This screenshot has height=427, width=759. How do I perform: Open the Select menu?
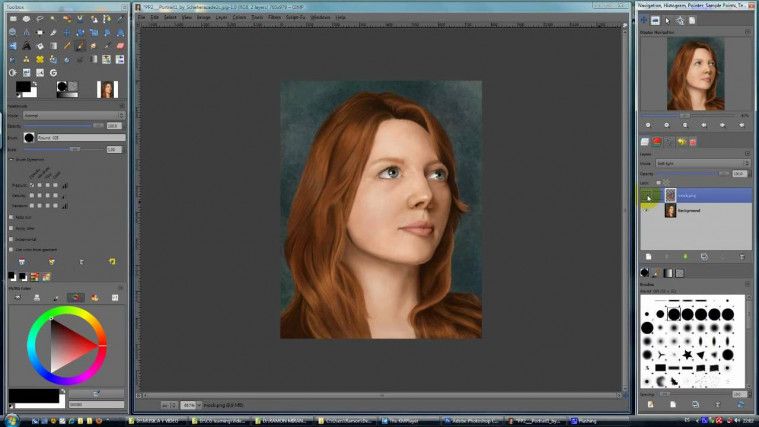pos(170,17)
